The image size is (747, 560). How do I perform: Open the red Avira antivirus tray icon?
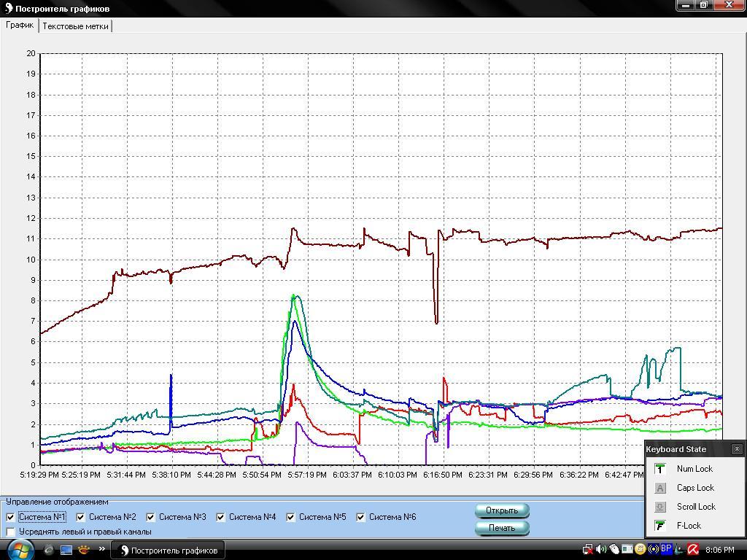tap(693, 550)
